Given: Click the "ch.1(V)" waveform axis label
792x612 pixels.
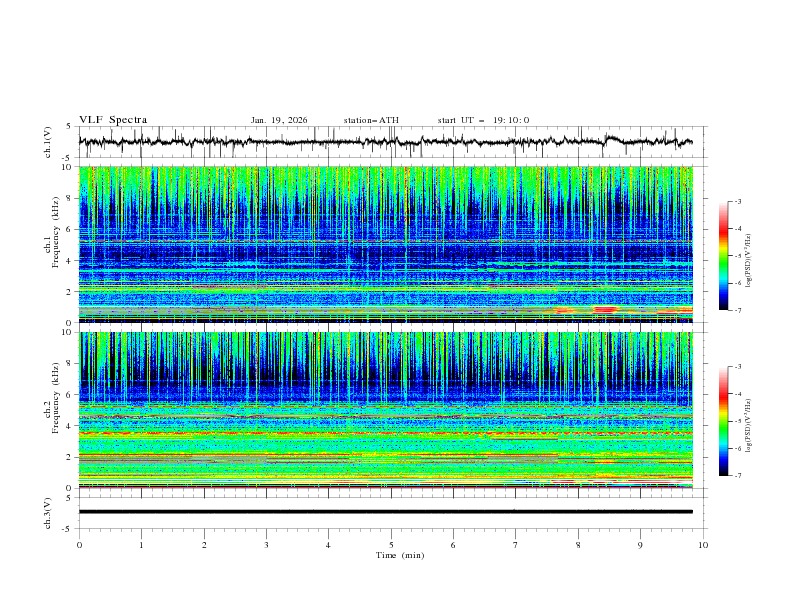Looking at the screenshot, I should tap(47, 142).
